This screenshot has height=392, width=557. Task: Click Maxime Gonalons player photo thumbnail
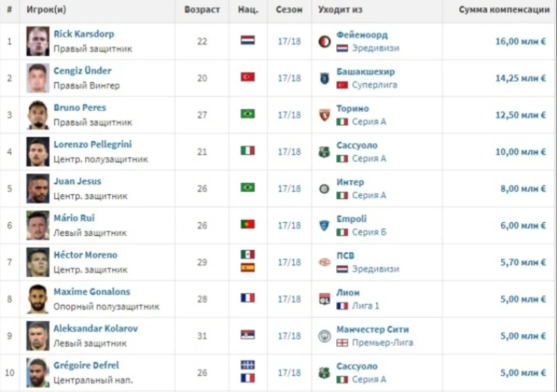38,299
